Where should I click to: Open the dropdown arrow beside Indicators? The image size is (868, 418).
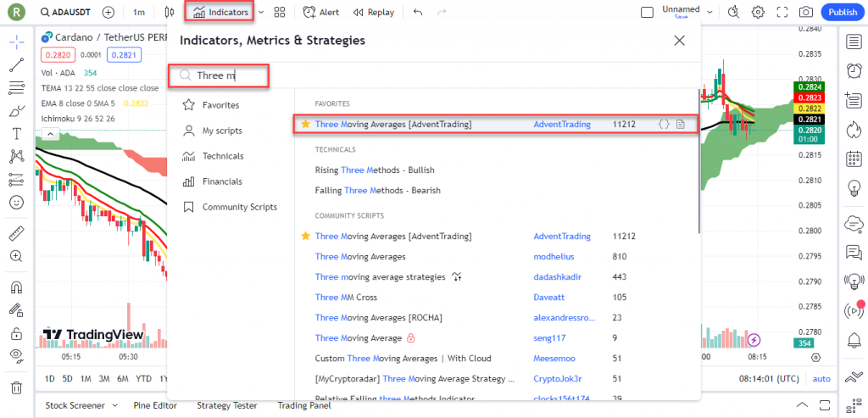click(x=261, y=12)
